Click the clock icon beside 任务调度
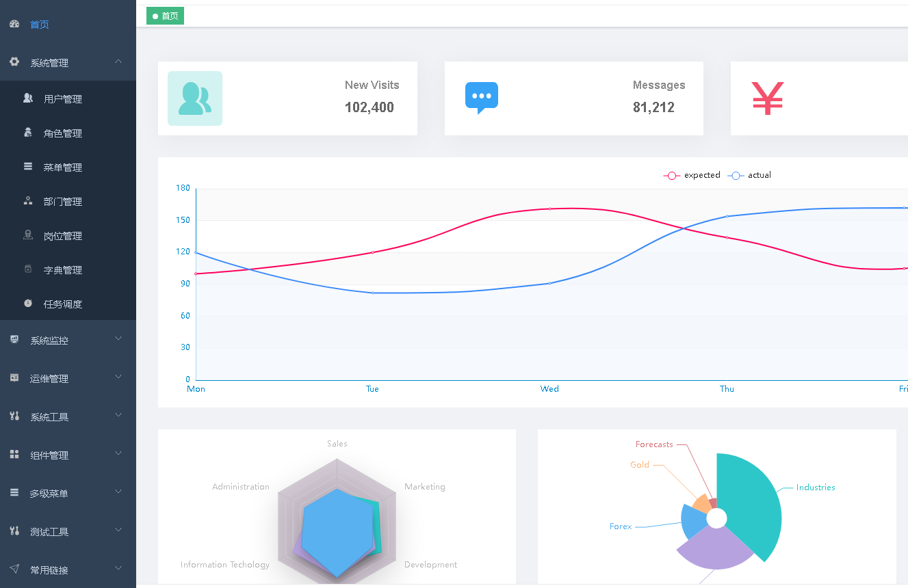Screen dimensions: 908x588 point(28,303)
